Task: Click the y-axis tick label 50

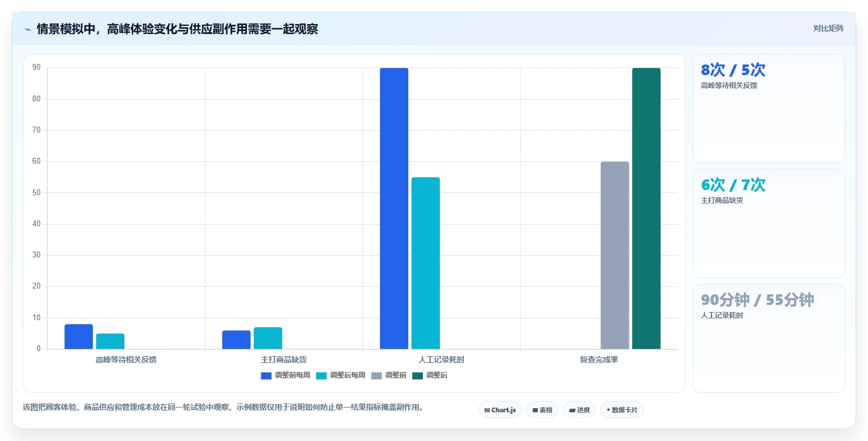Action: click(36, 193)
